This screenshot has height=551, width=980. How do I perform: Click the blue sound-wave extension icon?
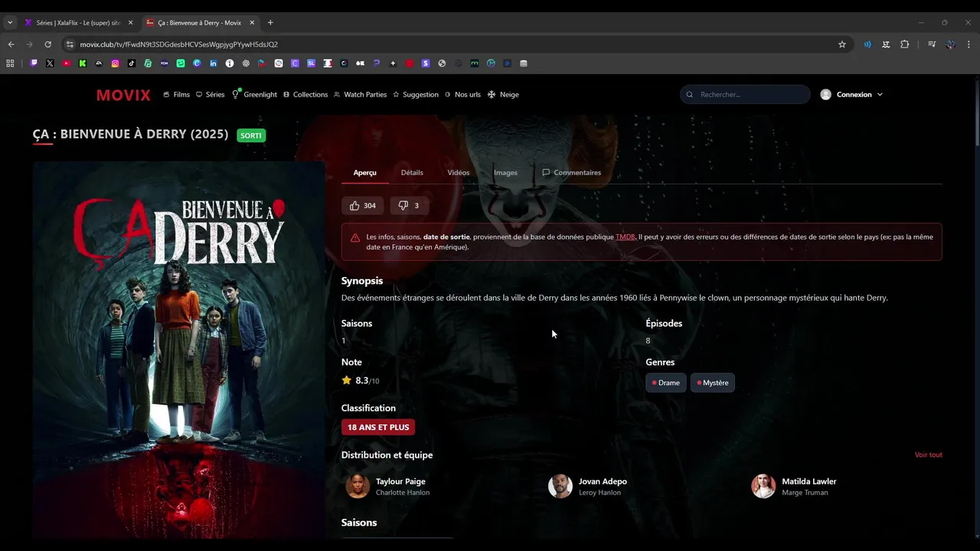(867, 44)
